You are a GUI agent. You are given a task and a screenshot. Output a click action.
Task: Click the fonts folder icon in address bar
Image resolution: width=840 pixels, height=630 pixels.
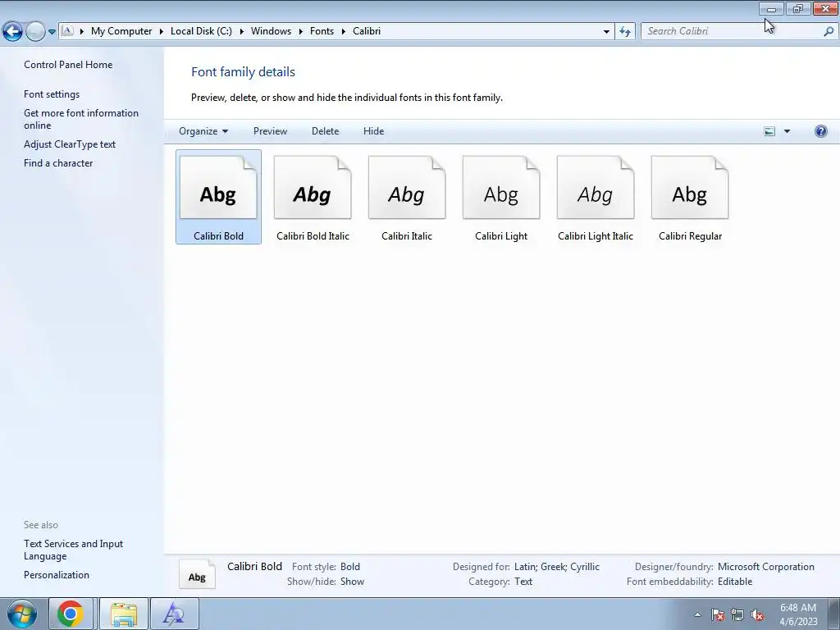[x=67, y=31]
